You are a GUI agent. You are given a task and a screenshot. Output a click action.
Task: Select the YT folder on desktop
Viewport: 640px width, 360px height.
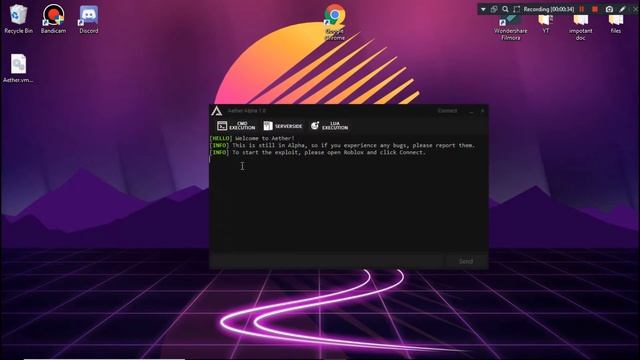546,24
